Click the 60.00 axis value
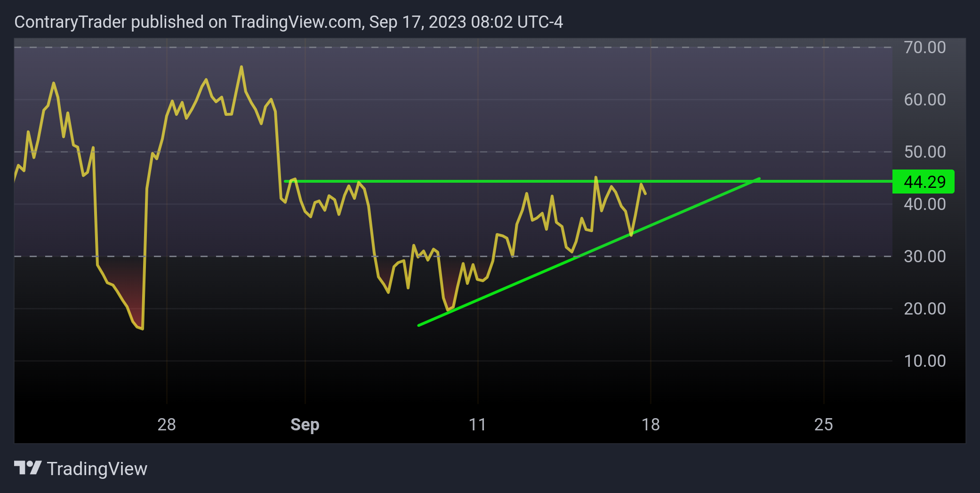Image resolution: width=980 pixels, height=493 pixels. pyautogui.click(x=924, y=100)
